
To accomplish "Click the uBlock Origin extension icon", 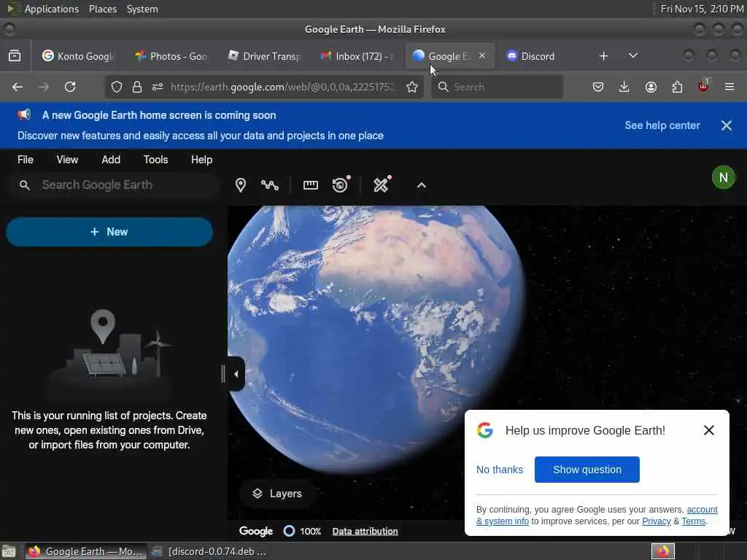I will coord(703,86).
